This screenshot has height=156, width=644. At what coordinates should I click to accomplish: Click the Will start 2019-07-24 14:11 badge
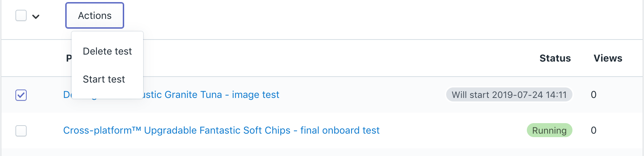(x=509, y=95)
